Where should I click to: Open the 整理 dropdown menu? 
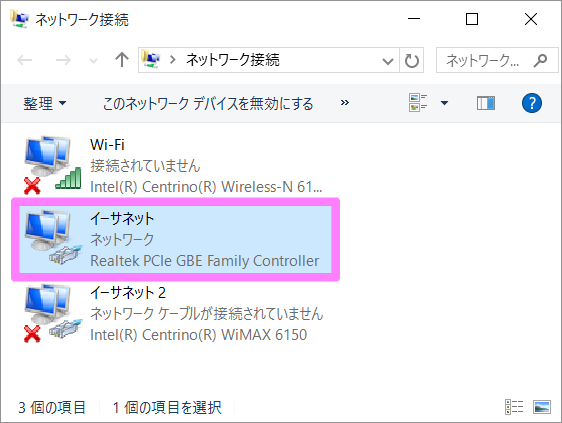pos(44,104)
